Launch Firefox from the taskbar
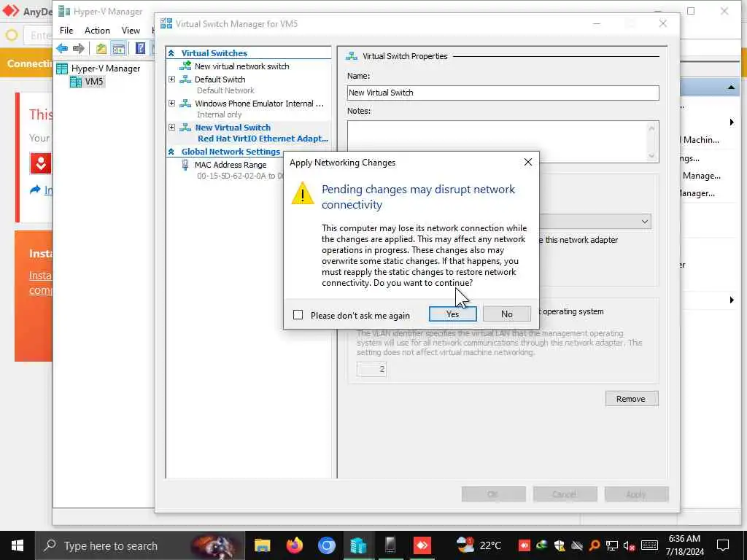Screen dimensions: 747x560 (x=295, y=545)
